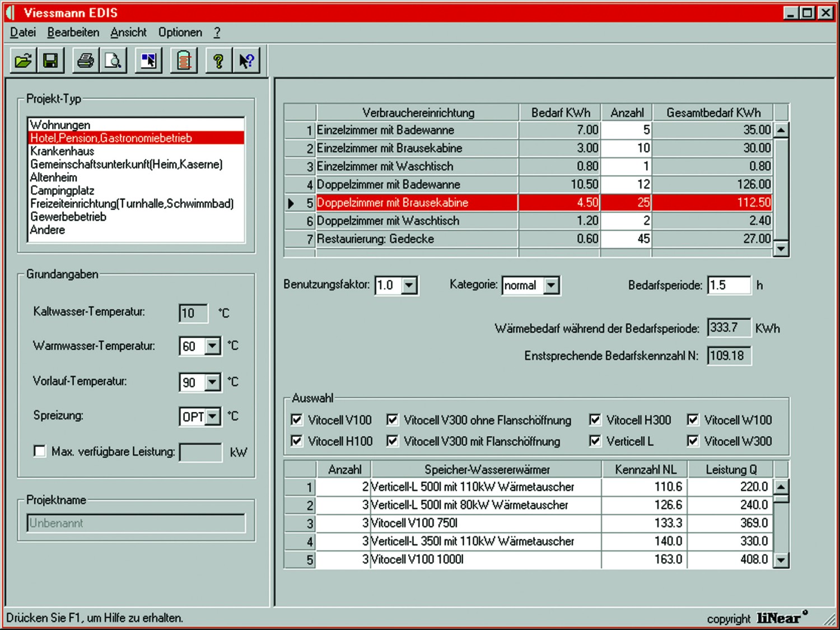Select Freizeiteinrichtung(Turnhalle,Schwimmbad) project type
This screenshot has height=630, width=840.
coord(136,203)
